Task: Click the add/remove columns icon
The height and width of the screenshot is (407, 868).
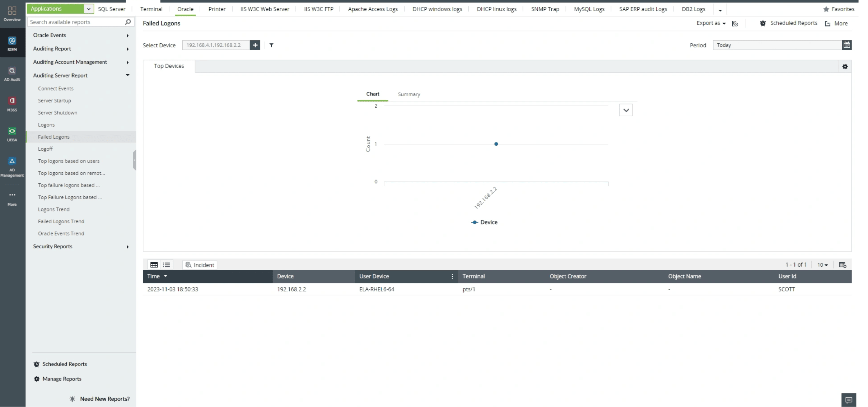Action: pyautogui.click(x=842, y=265)
